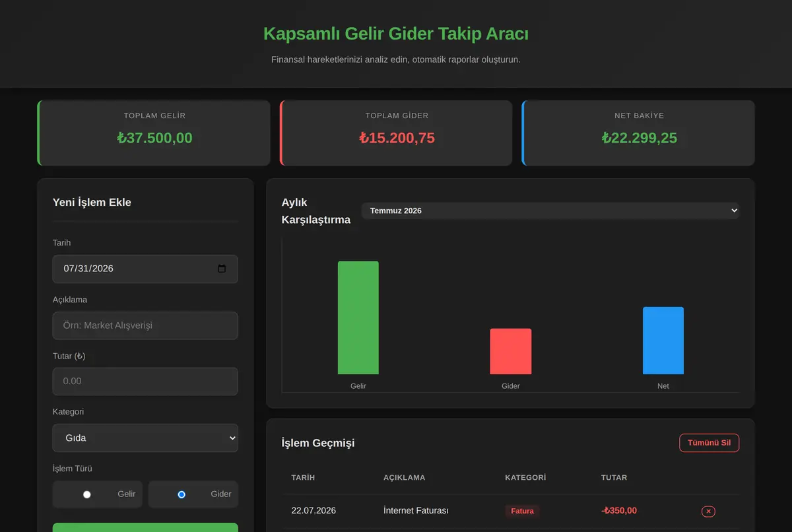Click the Toplam Gider ₺15.200,75 value
The height and width of the screenshot is (532, 792).
[x=397, y=138]
